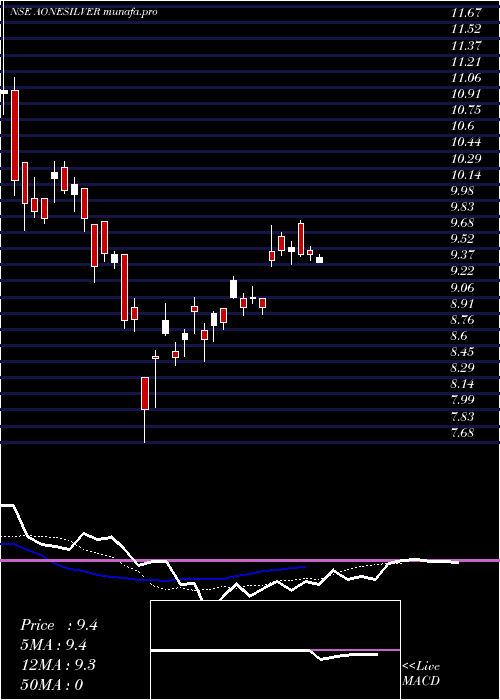Viewport: 500px width, 700px height.
Task: Click the magenta zero line in indicator panel
Action: pyautogui.click(x=250, y=560)
